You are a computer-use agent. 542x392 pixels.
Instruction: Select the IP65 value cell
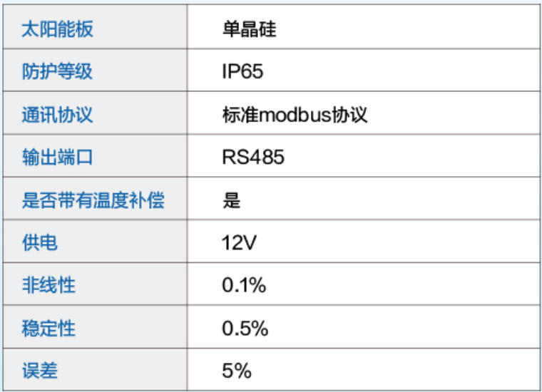click(x=243, y=72)
